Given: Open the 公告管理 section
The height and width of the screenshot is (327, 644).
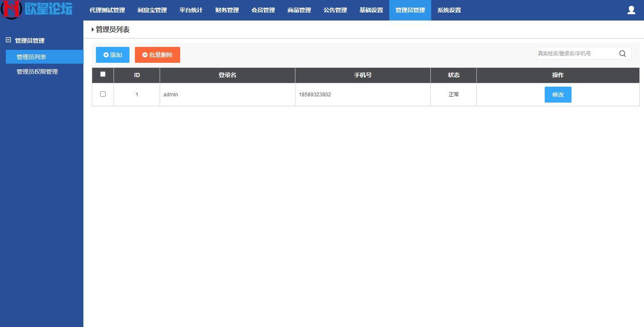Looking at the screenshot, I should coord(335,10).
